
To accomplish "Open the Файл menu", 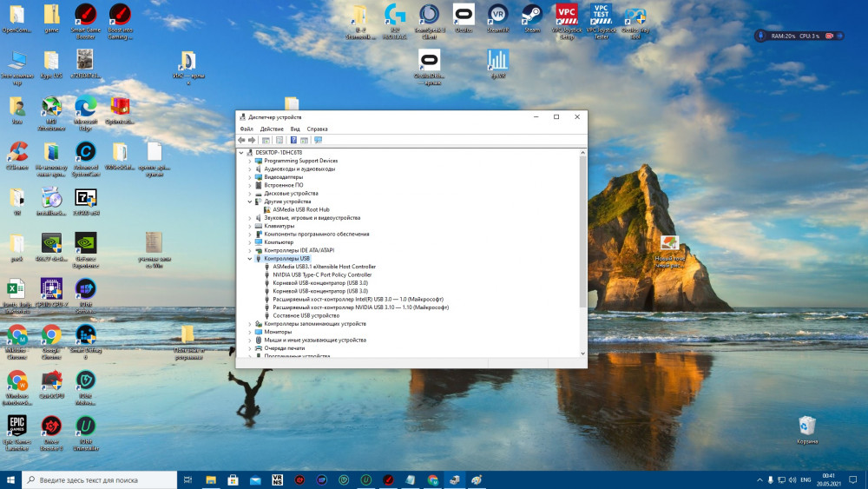I will click(x=247, y=129).
